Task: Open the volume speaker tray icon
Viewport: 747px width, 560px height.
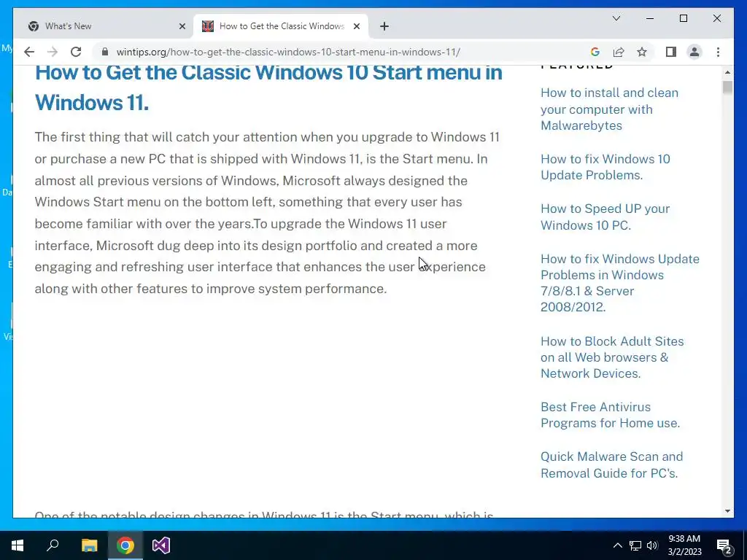Action: coord(652,545)
